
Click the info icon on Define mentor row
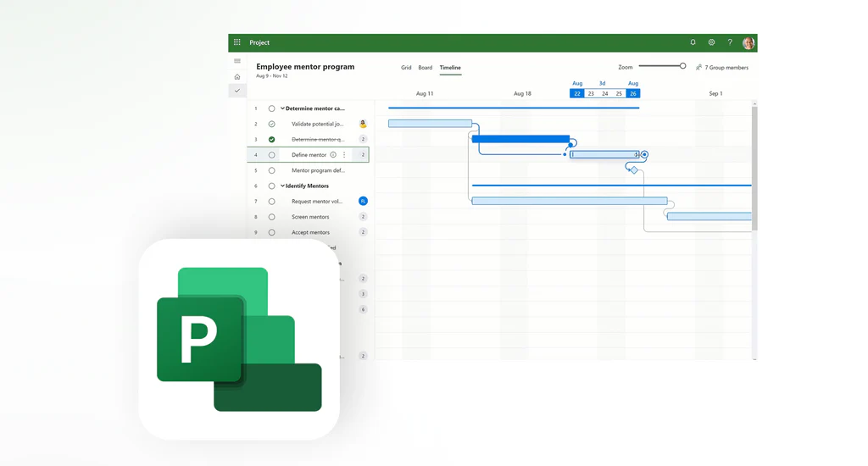(x=333, y=155)
